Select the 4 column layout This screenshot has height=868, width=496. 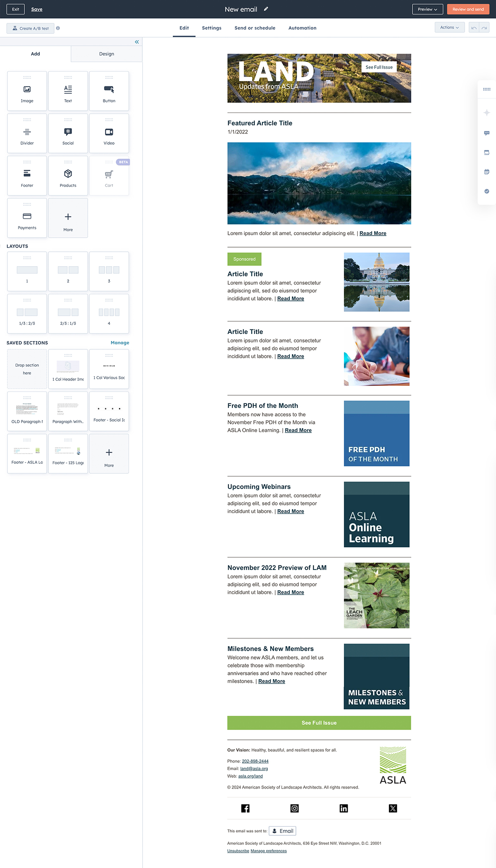109,314
